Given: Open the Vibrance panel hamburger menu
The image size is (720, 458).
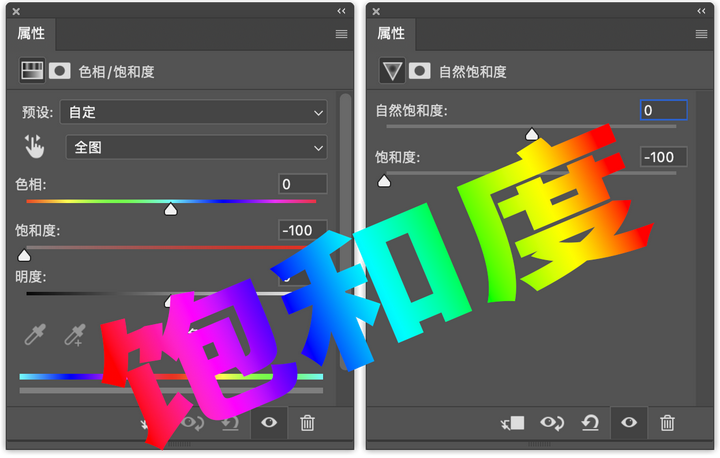Looking at the screenshot, I should (701, 34).
